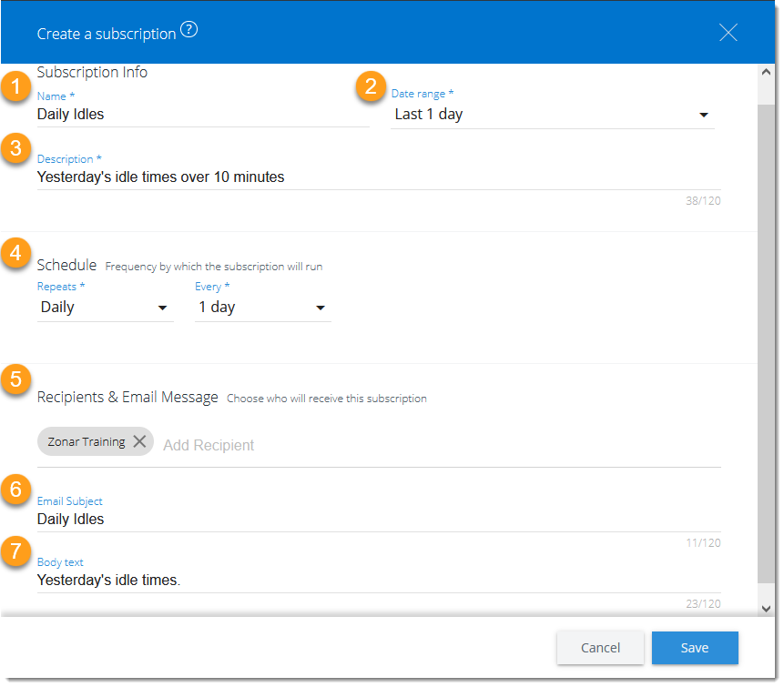This screenshot has width=784, height=687.
Task: Open the Every 1 day dropdown
Action: click(262, 308)
